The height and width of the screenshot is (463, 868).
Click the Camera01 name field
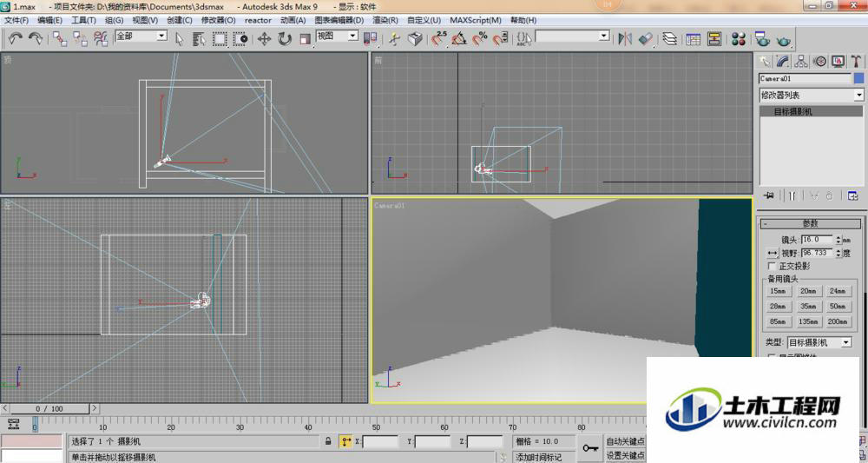coord(805,79)
